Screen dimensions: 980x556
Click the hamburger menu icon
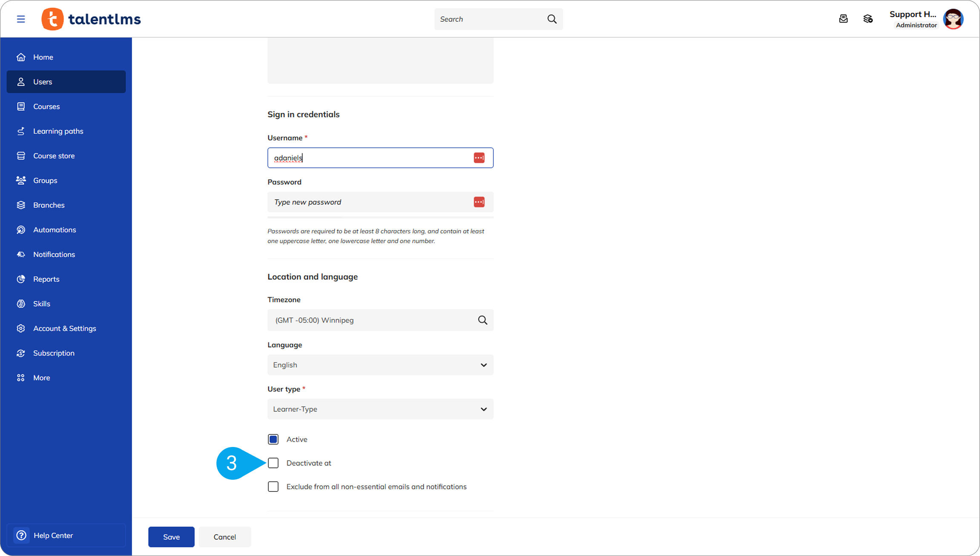tap(20, 19)
